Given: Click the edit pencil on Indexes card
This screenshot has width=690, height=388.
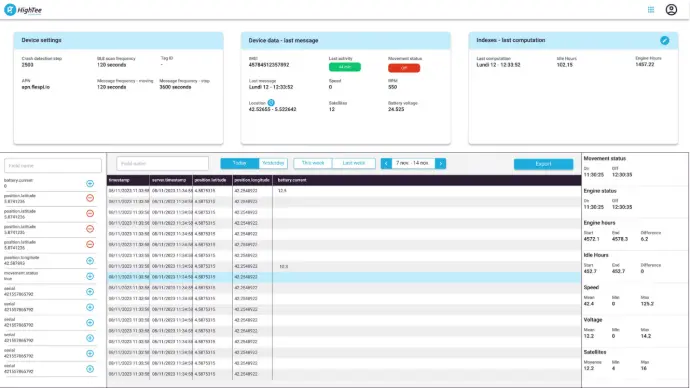Looking at the screenshot, I should click(x=664, y=40).
